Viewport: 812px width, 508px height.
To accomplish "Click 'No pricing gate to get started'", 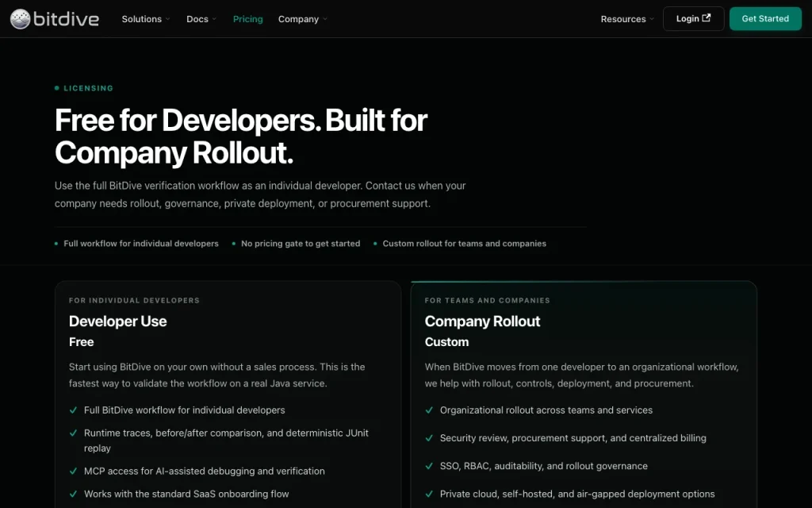I will pos(301,244).
